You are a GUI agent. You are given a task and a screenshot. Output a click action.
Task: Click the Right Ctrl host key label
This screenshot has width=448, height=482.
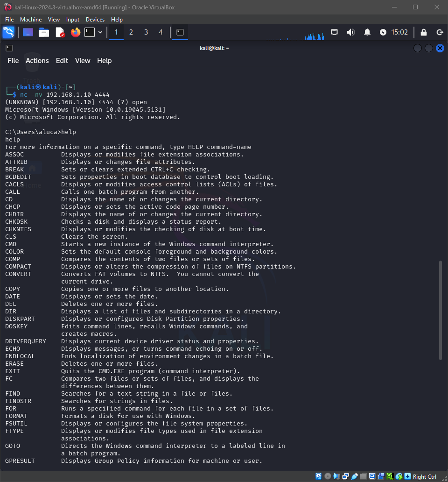click(x=424, y=476)
